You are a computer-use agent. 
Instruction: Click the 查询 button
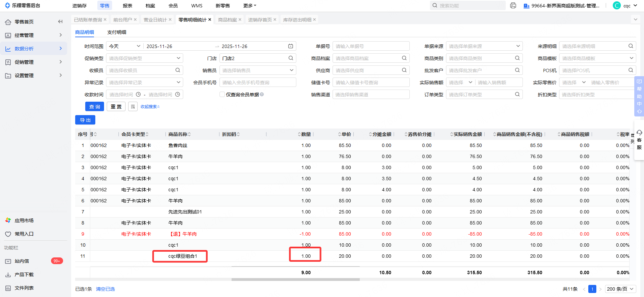click(x=95, y=107)
